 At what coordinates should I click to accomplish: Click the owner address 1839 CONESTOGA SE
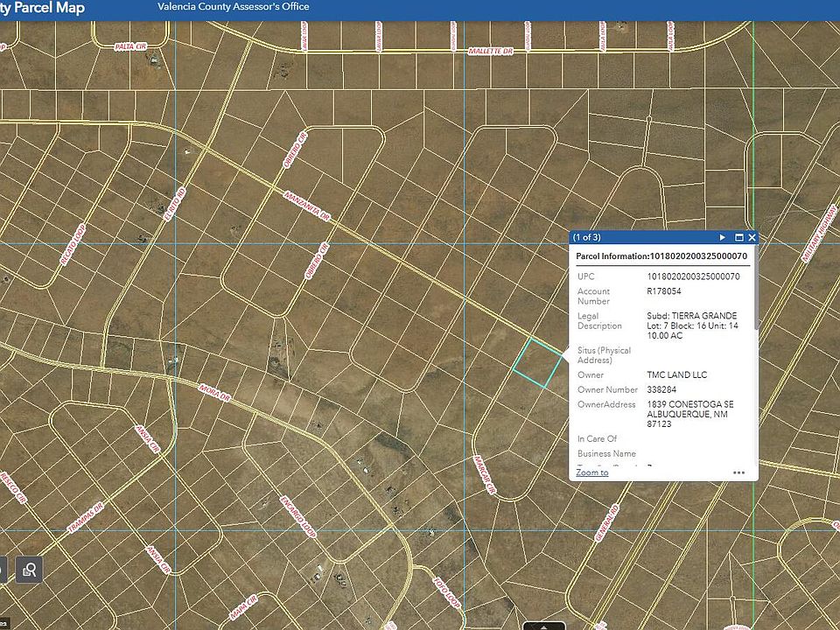[x=690, y=404]
